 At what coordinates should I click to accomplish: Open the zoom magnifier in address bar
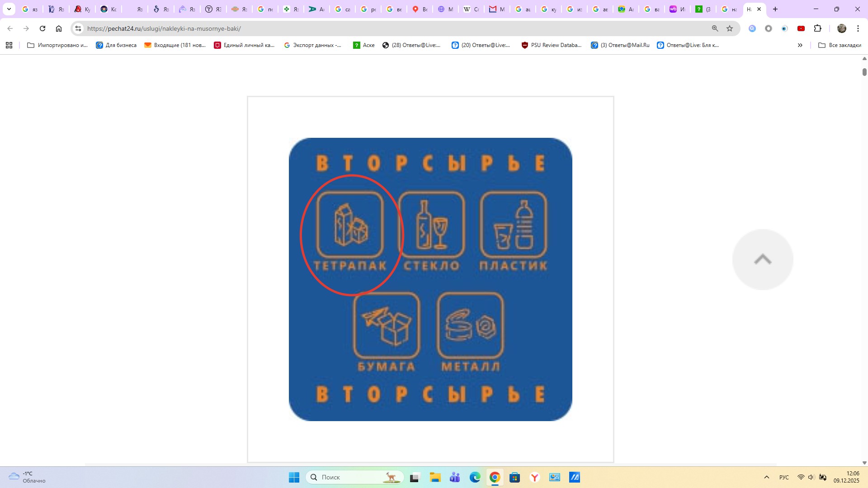click(715, 28)
